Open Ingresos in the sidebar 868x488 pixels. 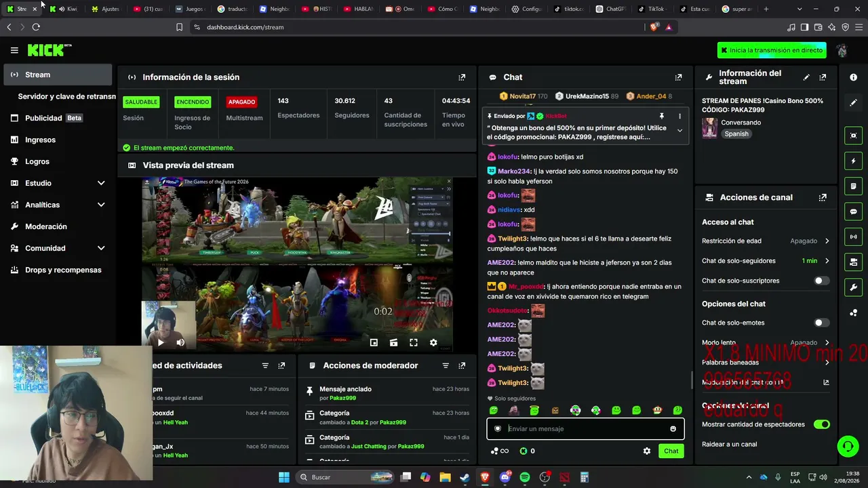click(x=58, y=140)
